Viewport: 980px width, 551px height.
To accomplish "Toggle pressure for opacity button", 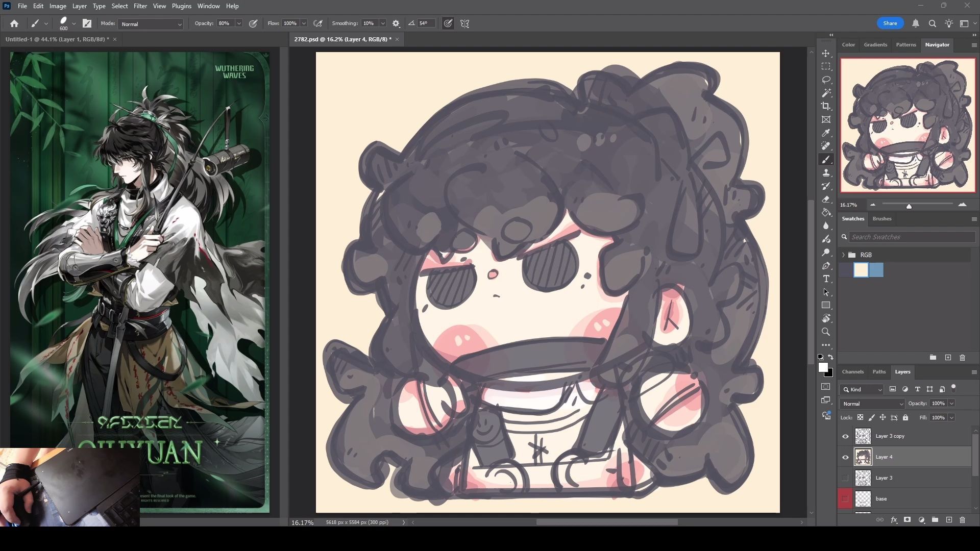I will pos(253,23).
